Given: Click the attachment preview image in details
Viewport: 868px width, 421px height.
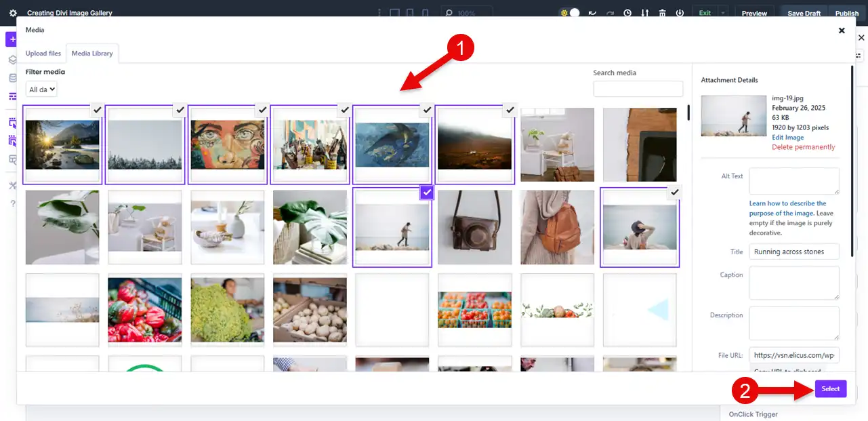Looking at the screenshot, I should (734, 115).
